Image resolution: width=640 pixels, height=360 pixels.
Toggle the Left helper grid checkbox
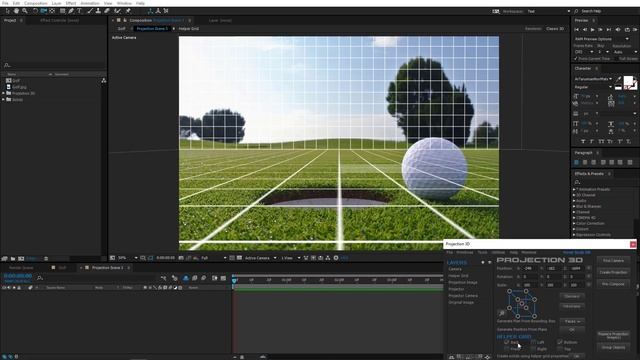pos(533,342)
